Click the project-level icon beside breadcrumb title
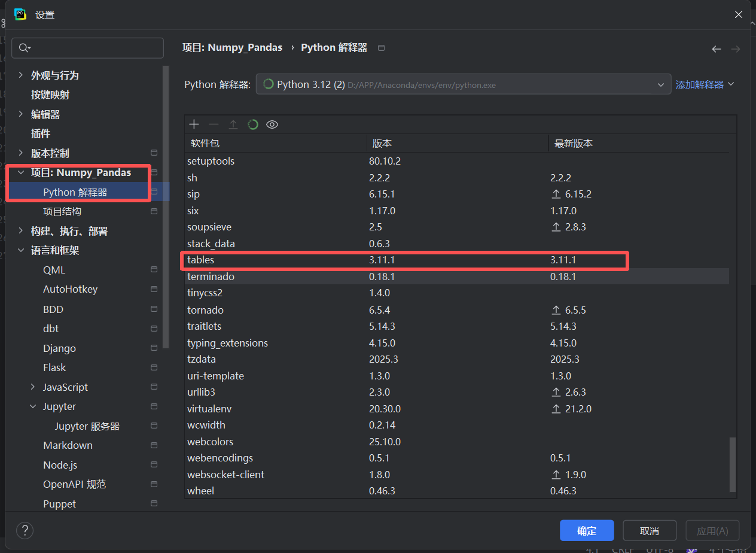The height and width of the screenshot is (553, 756). 382,48
